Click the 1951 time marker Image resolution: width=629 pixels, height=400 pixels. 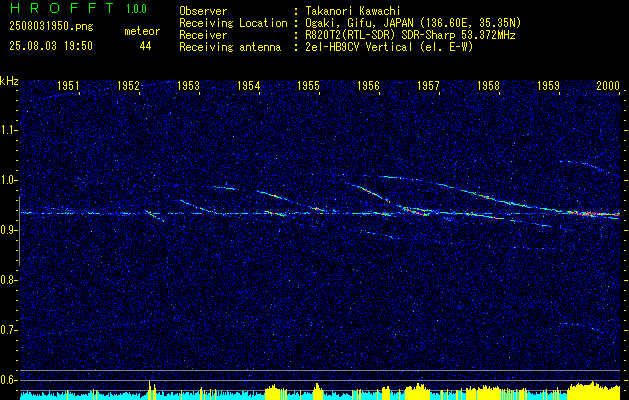(x=68, y=85)
